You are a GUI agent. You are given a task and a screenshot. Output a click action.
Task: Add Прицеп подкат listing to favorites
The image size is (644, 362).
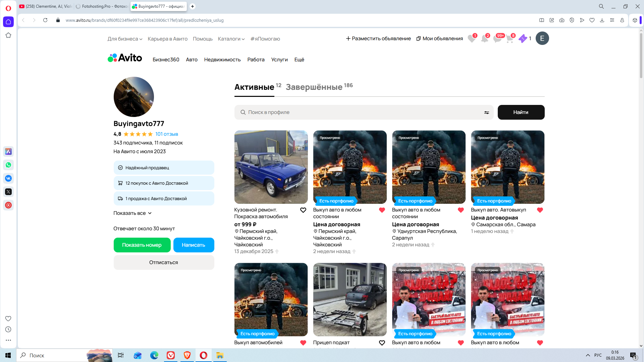click(382, 343)
